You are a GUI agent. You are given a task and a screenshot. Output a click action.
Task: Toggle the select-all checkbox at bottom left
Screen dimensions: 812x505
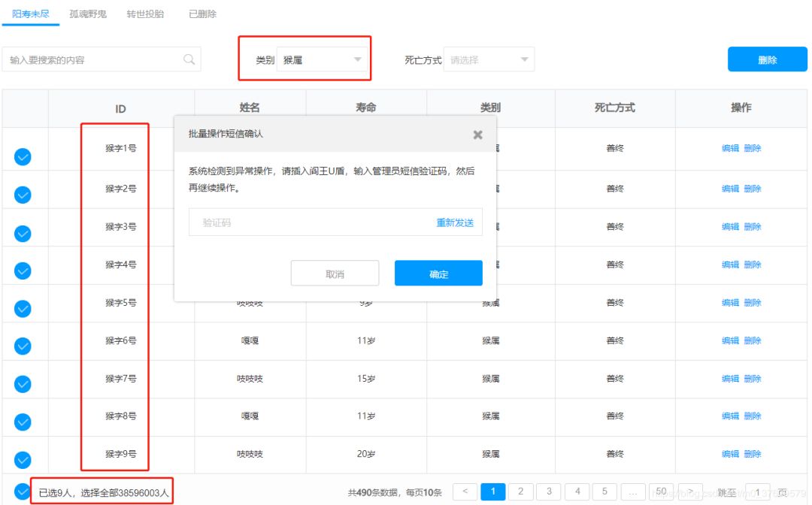pos(23,489)
